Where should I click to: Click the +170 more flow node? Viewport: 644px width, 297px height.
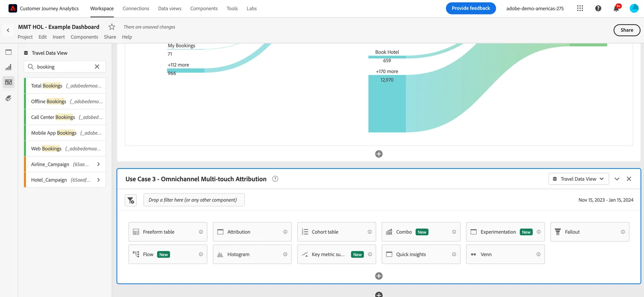click(387, 103)
